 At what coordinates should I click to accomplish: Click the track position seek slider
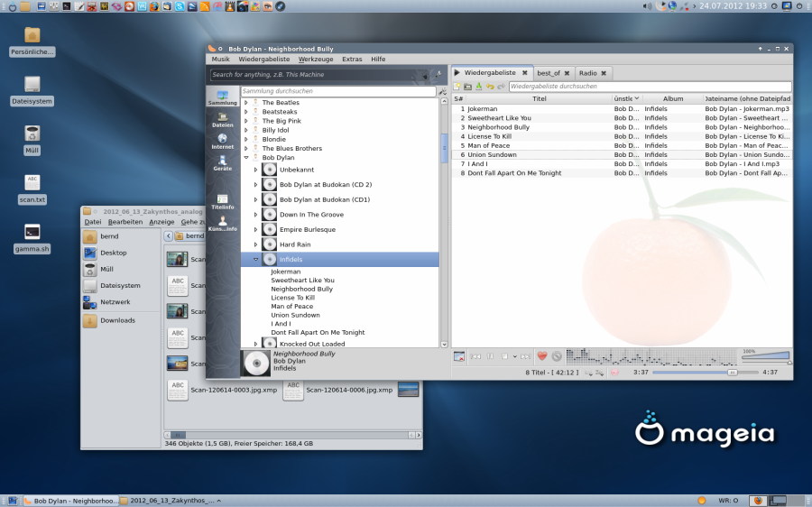[706, 373]
